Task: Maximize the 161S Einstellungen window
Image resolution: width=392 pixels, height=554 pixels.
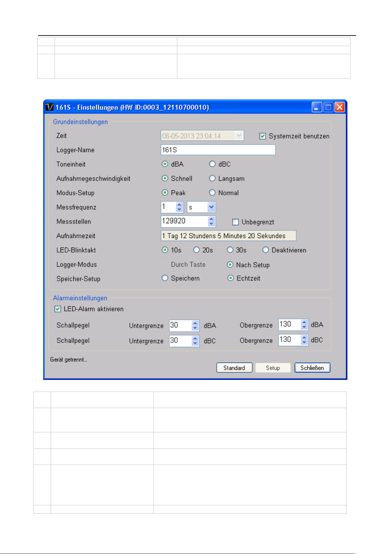Action: point(328,107)
